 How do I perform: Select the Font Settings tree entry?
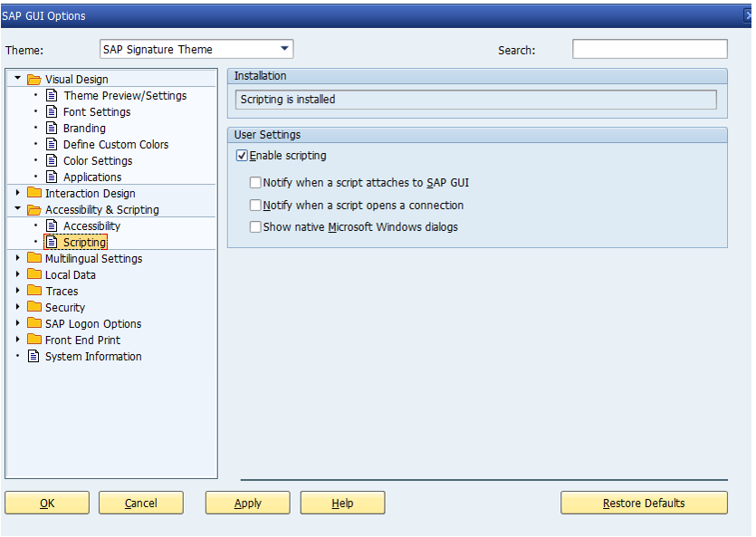[x=97, y=111]
